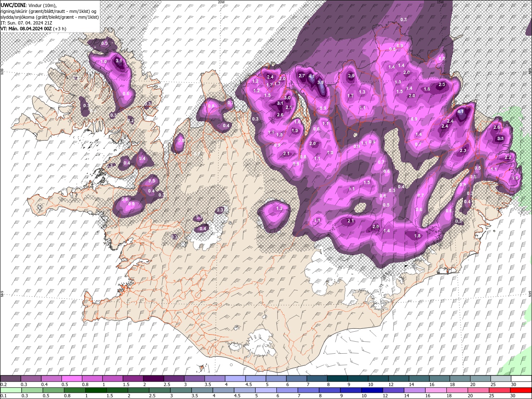Viewport: 532px width, 399px height.
Task: Click the bottom-row legend swatch between 2.5 and 3
Action: (x=160, y=390)
